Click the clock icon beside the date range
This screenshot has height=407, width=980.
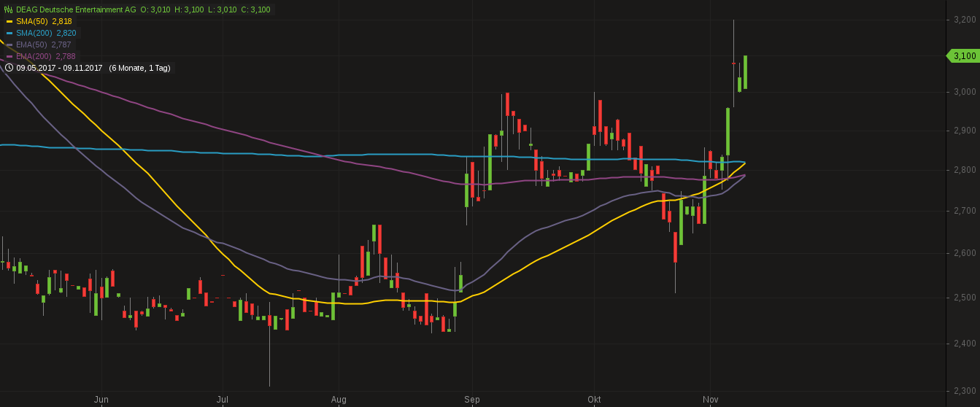[9, 68]
